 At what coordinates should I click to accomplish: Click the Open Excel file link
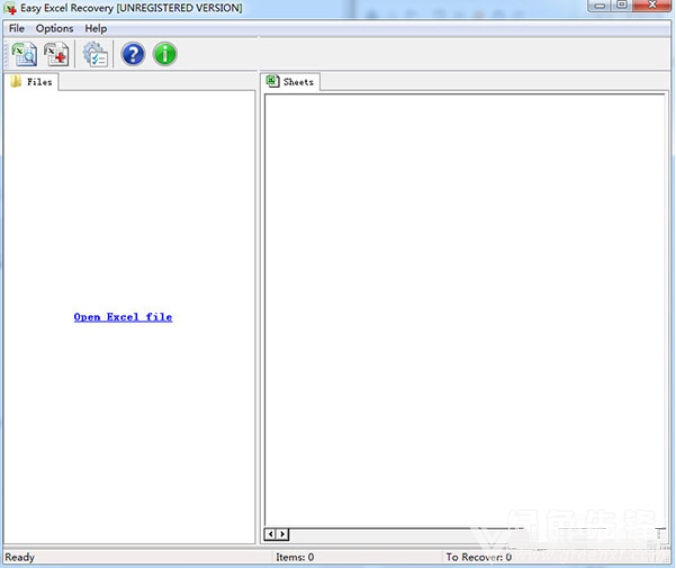point(123,317)
